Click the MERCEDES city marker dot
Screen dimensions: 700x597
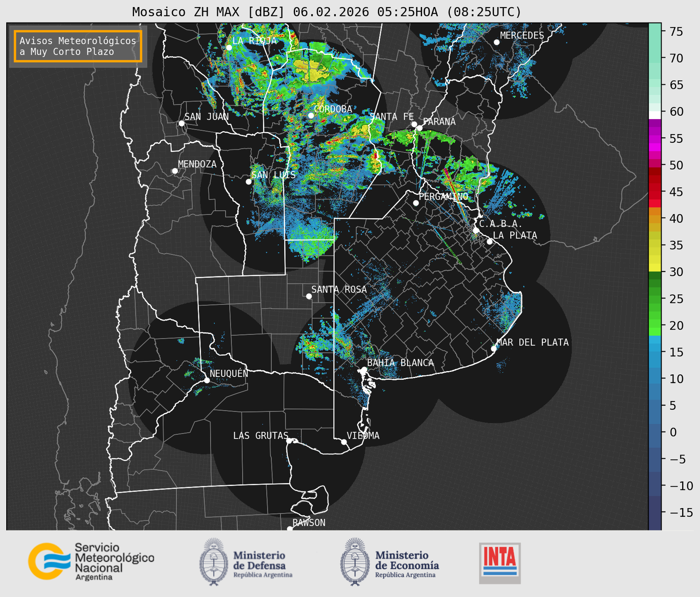click(496, 42)
